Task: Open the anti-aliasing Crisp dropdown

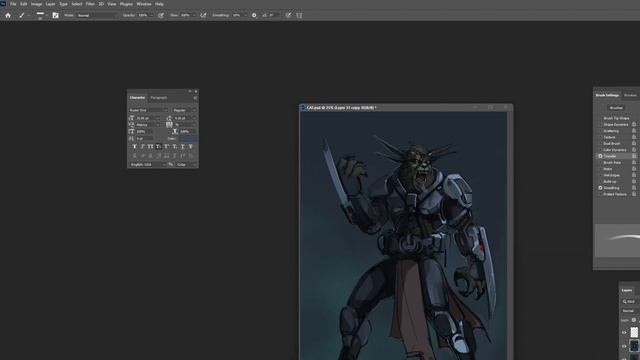Action: click(x=186, y=164)
